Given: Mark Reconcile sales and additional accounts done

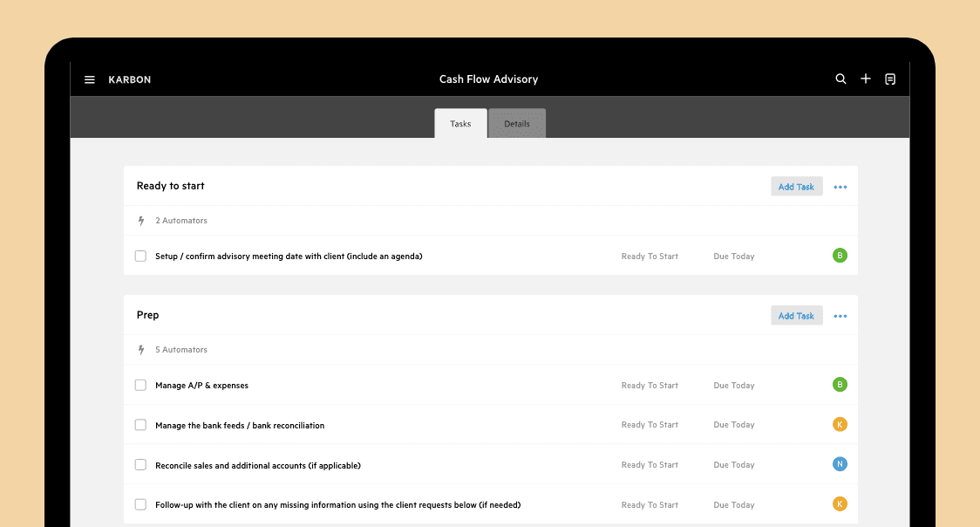Looking at the screenshot, I should [x=140, y=464].
